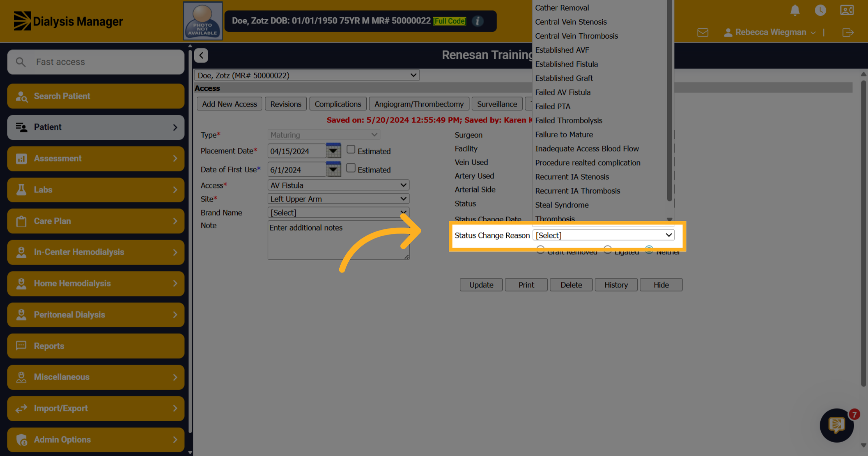
Task: Open the Date of First Use calendar picker
Action: point(333,169)
